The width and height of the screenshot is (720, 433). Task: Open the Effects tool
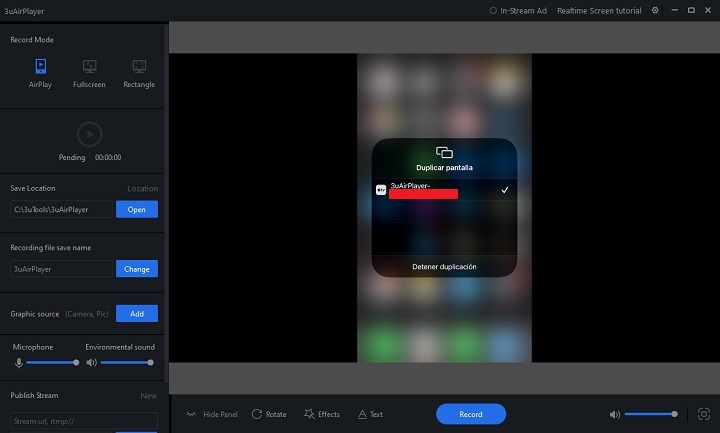(322, 414)
